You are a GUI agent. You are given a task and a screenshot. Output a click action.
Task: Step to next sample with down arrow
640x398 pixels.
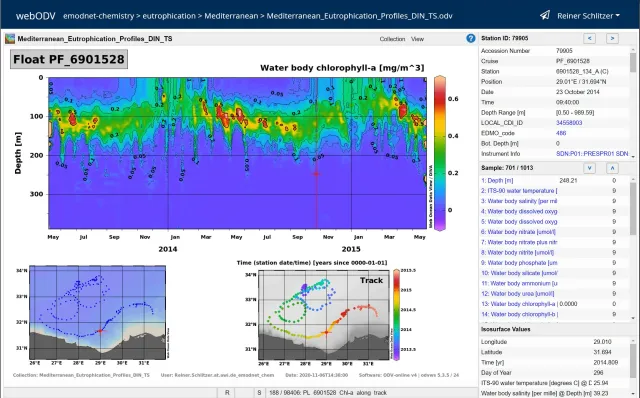click(589, 168)
